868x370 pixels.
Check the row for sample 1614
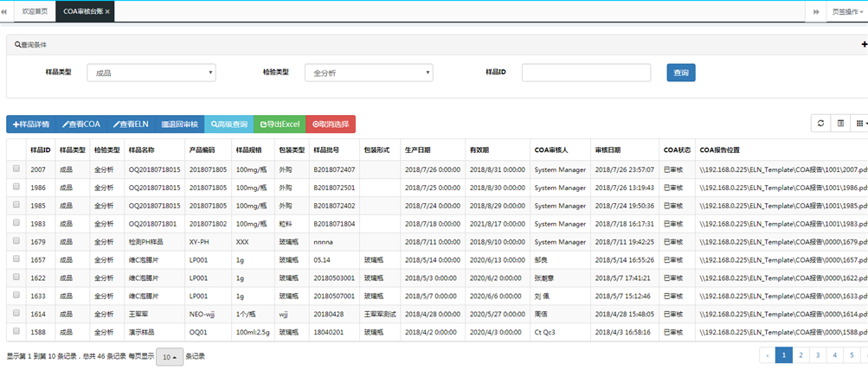(x=16, y=312)
